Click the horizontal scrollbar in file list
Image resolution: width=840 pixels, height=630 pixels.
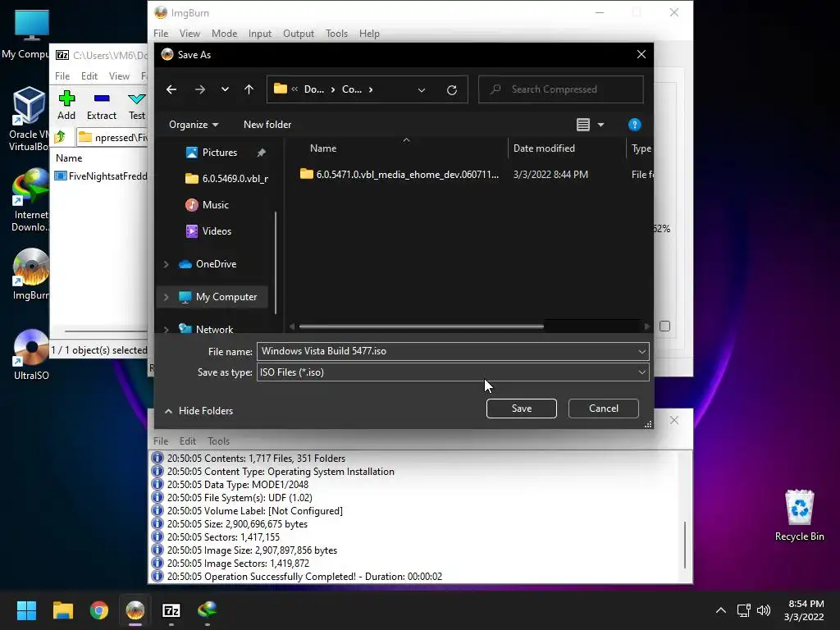[x=421, y=326]
